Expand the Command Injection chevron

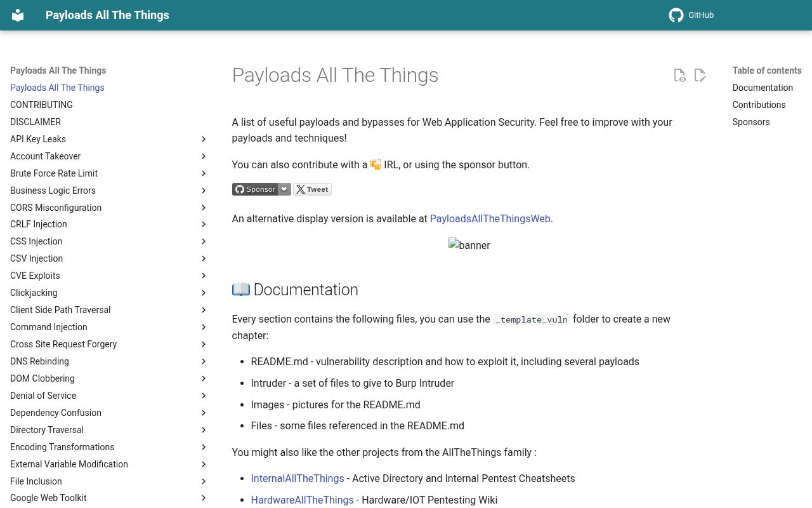204,327
